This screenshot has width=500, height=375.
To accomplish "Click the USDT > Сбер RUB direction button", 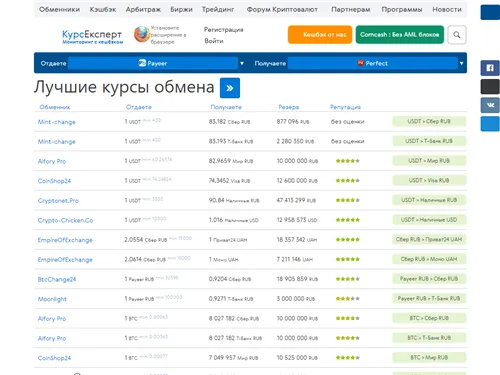I will tap(429, 121).
